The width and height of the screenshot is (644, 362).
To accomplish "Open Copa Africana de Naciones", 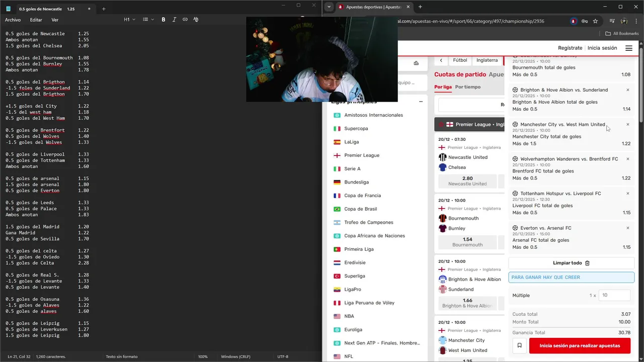I will pyautogui.click(x=374, y=236).
